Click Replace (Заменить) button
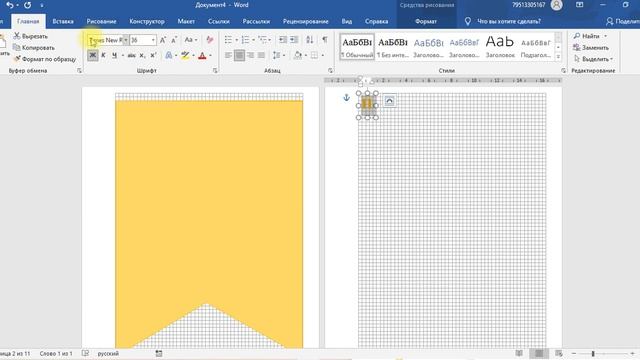The height and width of the screenshot is (360, 640). 591,48
